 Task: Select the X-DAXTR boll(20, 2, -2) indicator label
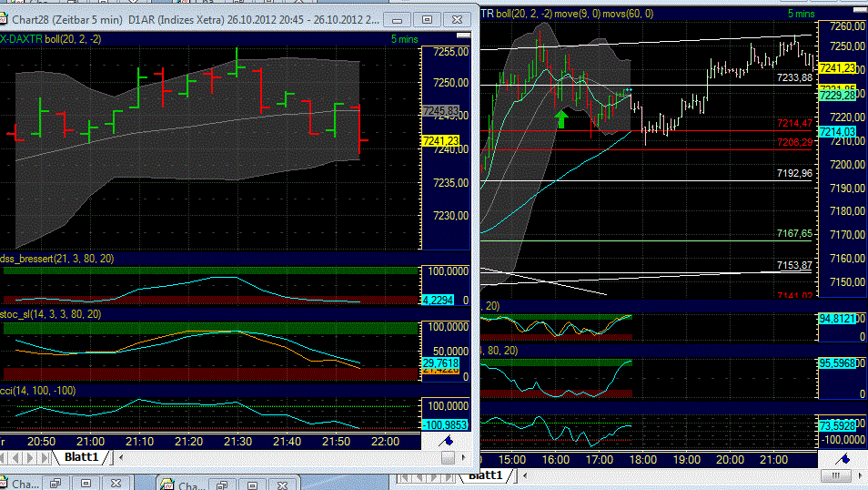pos(50,39)
